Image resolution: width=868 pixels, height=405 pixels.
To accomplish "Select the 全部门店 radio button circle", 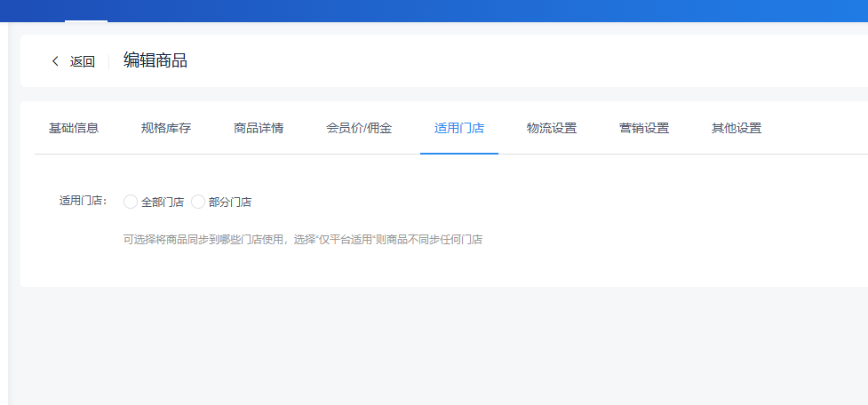I will [131, 202].
